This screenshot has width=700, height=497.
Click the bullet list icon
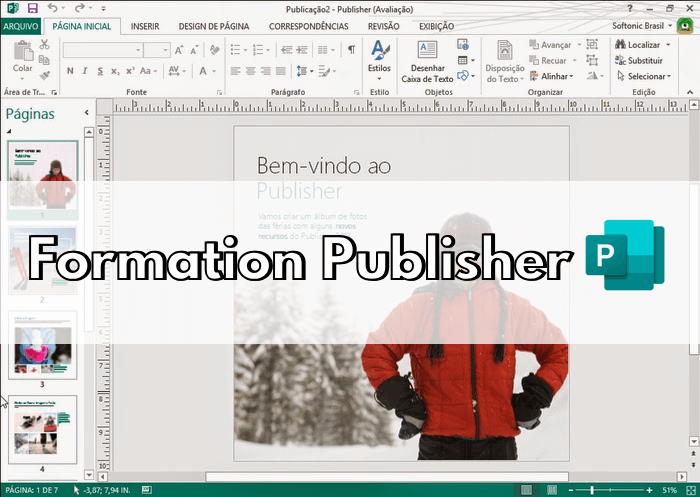(x=233, y=49)
